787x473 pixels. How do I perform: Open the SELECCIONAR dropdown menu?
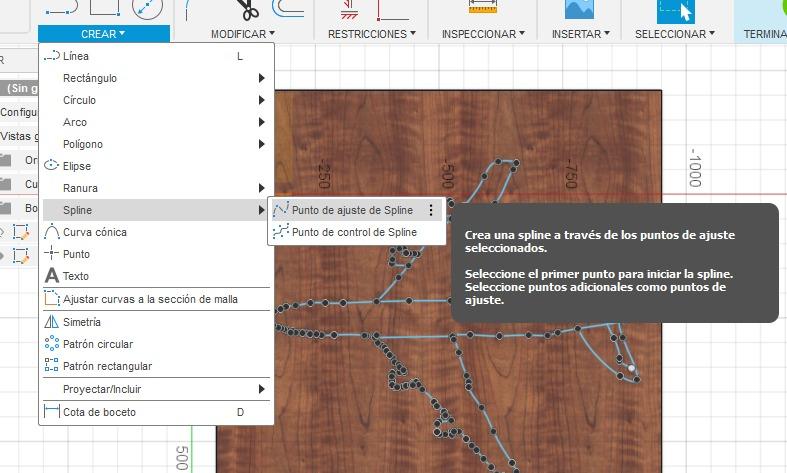point(675,34)
